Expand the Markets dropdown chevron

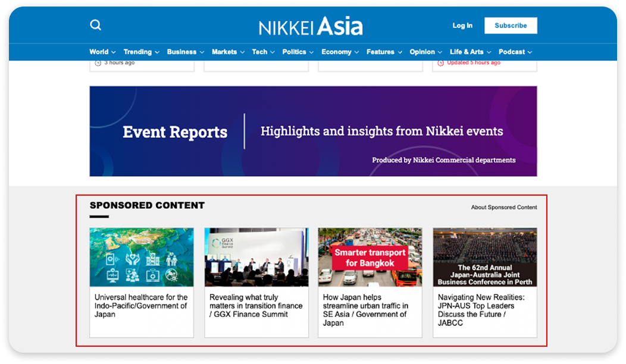click(x=242, y=52)
